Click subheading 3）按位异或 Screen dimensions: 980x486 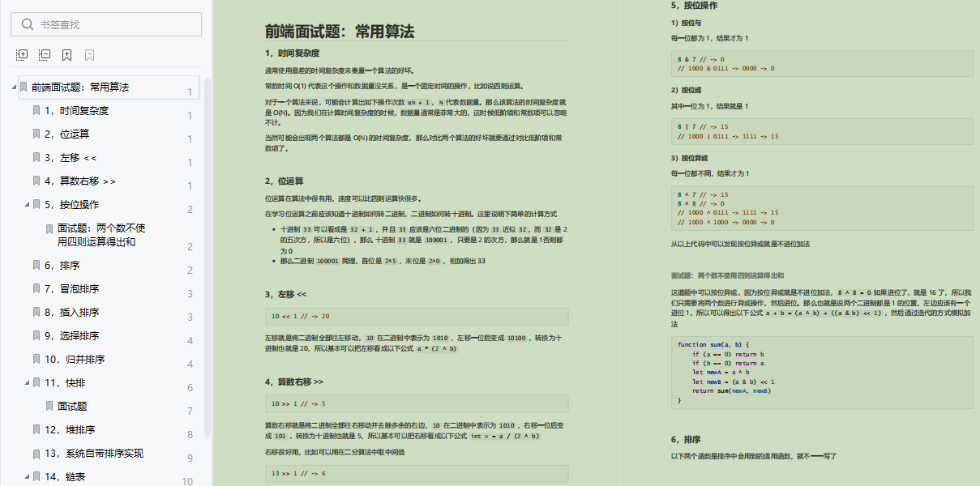click(x=690, y=158)
